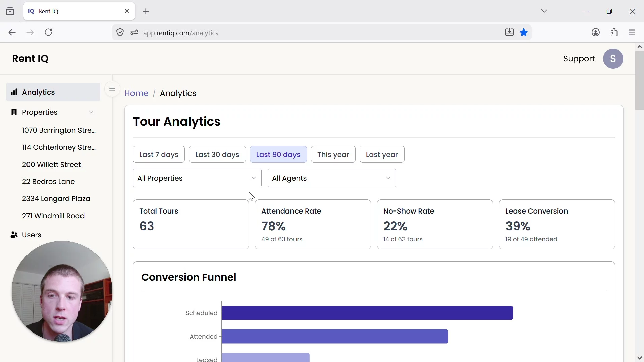The width and height of the screenshot is (644, 362).
Task: Select 1070 Barrington Street property
Action: point(59,130)
